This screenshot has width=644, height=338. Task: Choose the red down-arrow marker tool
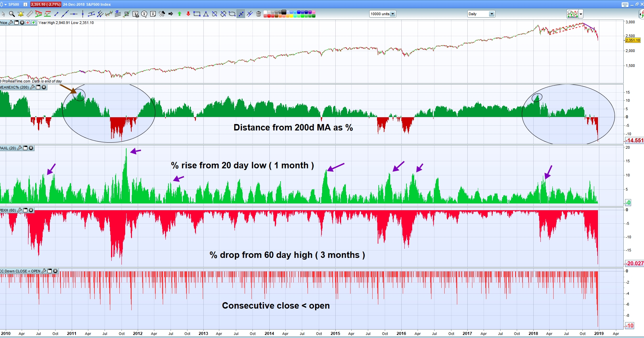188,14
